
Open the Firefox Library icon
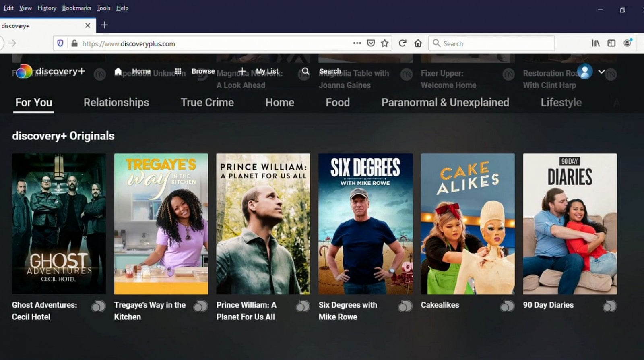[x=596, y=43]
